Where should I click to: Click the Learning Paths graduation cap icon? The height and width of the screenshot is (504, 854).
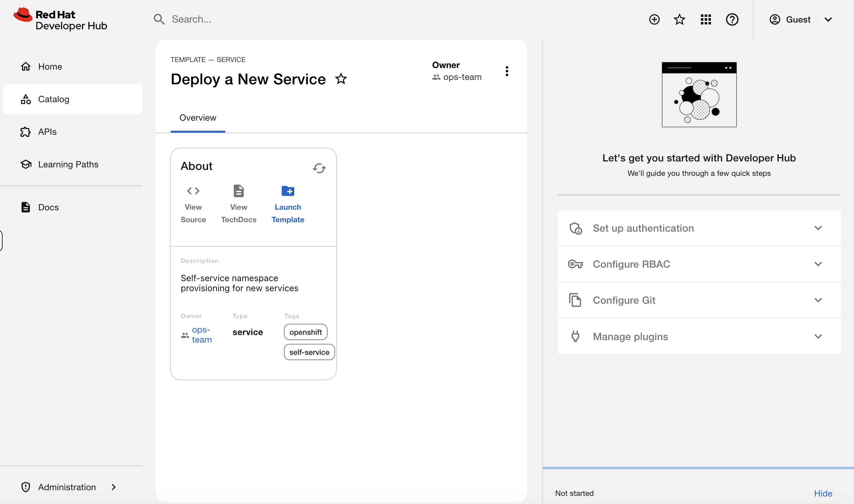tap(26, 164)
